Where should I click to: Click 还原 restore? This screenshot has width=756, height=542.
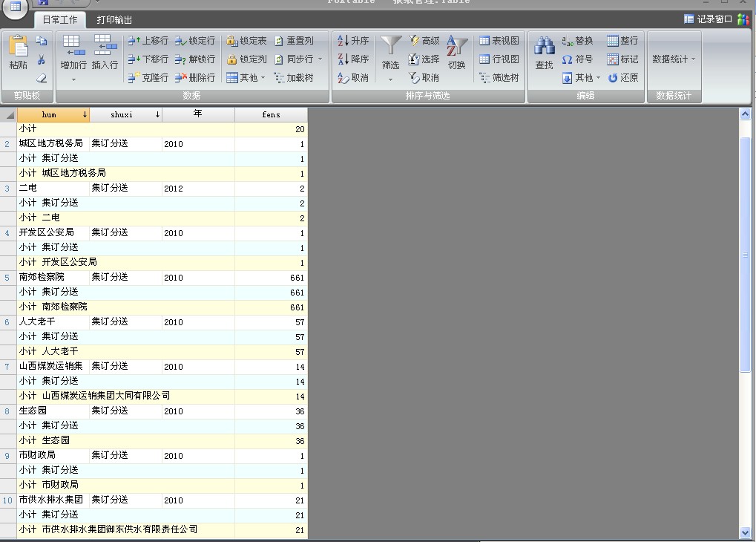click(x=622, y=77)
